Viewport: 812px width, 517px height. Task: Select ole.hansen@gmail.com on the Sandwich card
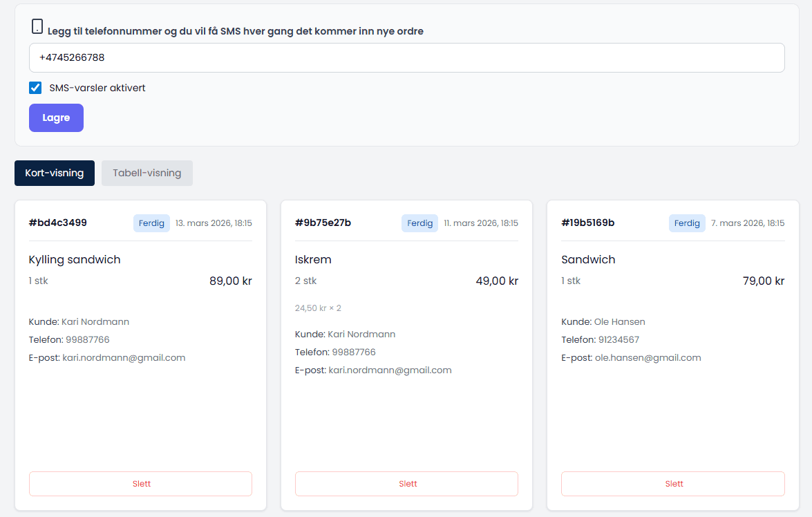point(648,357)
